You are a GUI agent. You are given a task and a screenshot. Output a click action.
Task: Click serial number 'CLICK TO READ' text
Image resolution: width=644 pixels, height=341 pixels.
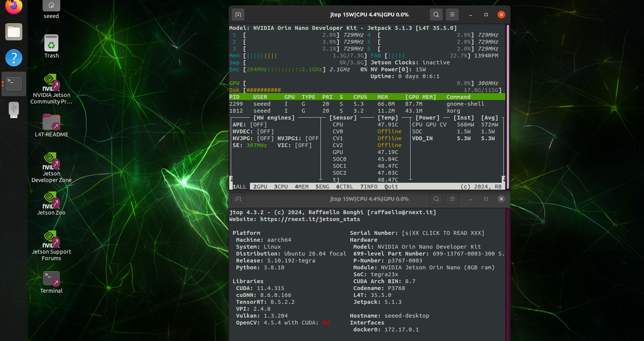[443, 233]
